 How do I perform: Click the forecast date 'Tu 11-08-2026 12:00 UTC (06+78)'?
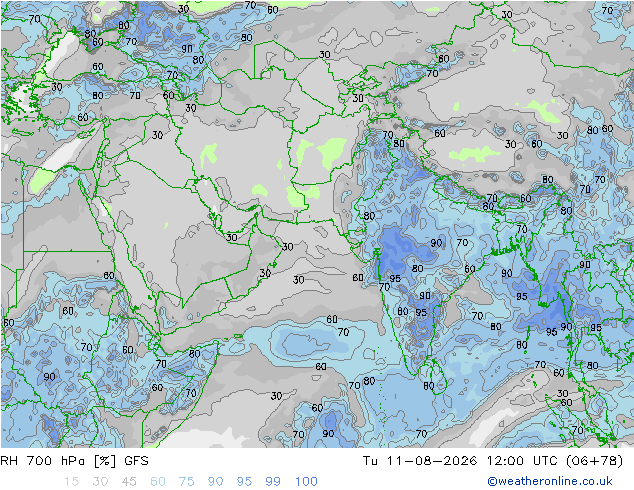click(493, 461)
